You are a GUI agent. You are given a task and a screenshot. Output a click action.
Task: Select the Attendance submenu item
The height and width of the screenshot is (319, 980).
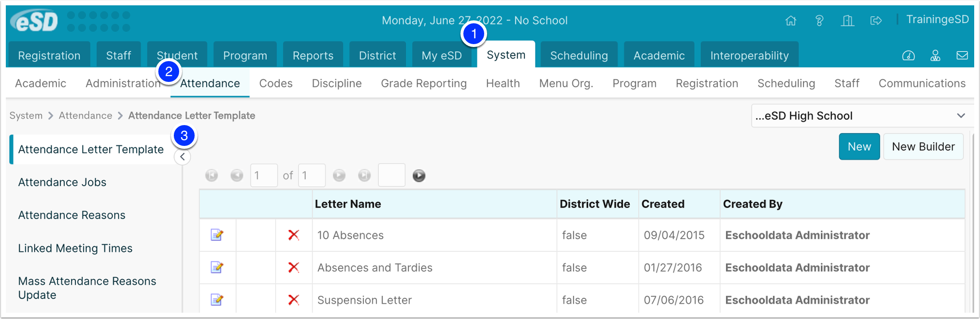point(210,83)
